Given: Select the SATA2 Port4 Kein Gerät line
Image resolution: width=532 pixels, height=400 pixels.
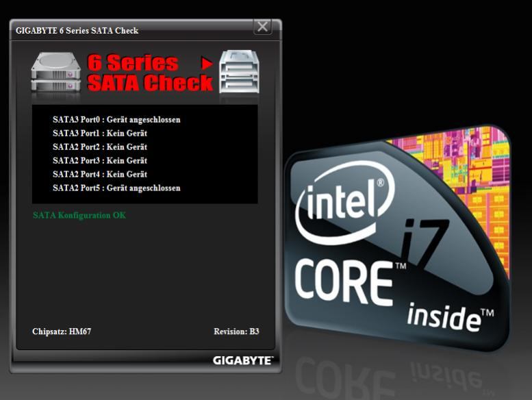Looking at the screenshot, I should tap(100, 175).
